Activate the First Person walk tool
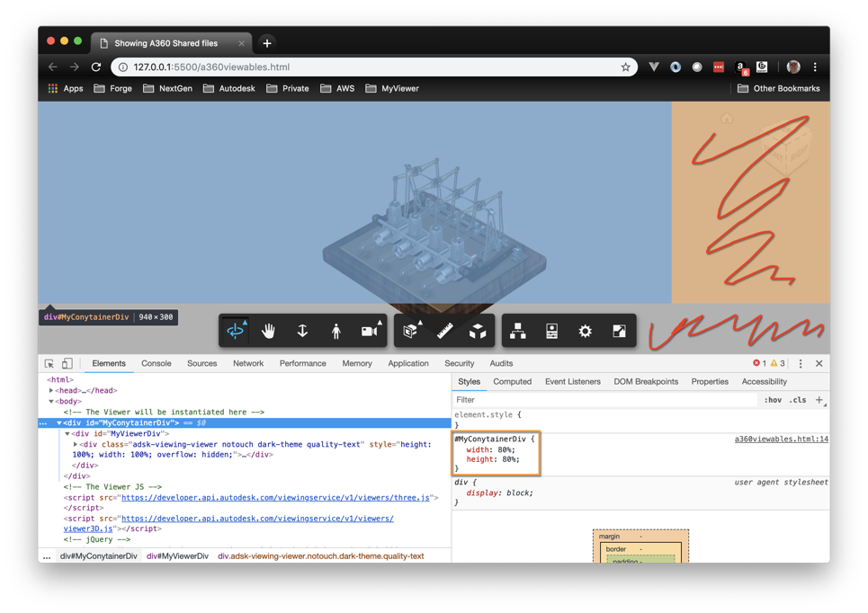 click(x=336, y=331)
